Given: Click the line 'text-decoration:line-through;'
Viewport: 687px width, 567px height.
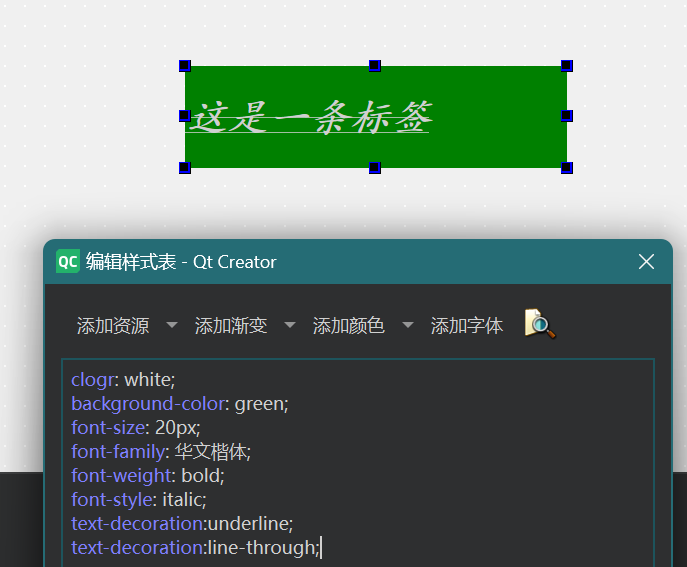Looking at the screenshot, I should pos(196,548).
